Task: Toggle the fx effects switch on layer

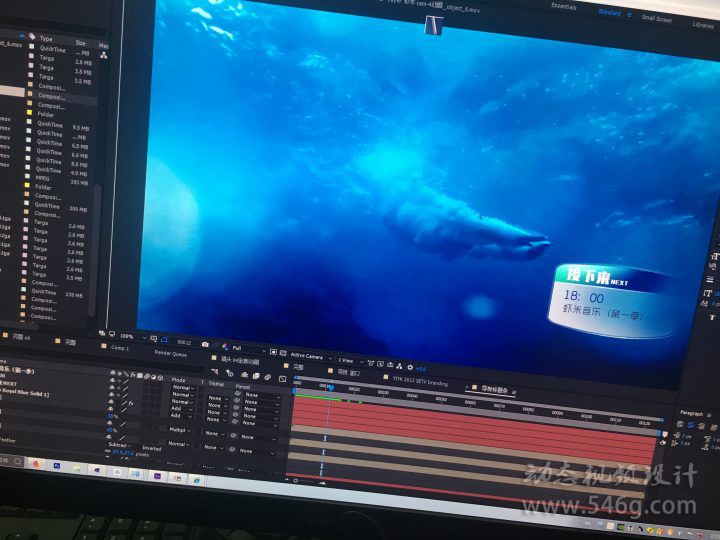Action: (131, 403)
